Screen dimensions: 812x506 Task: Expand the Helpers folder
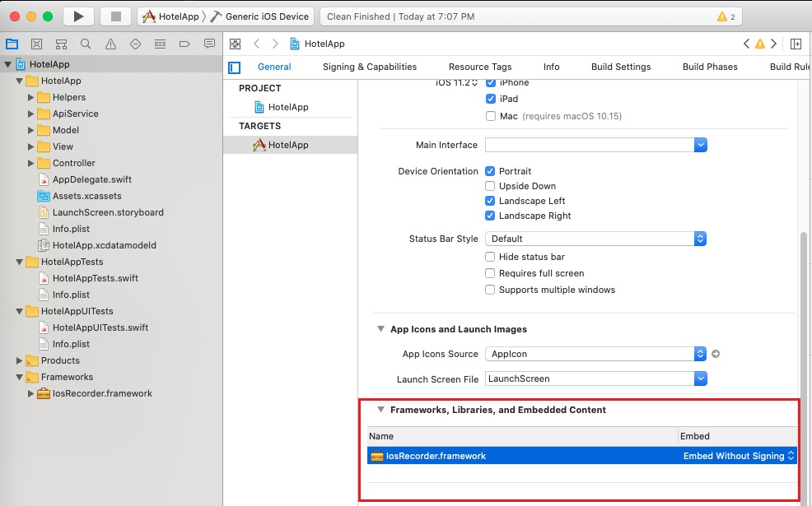point(30,97)
